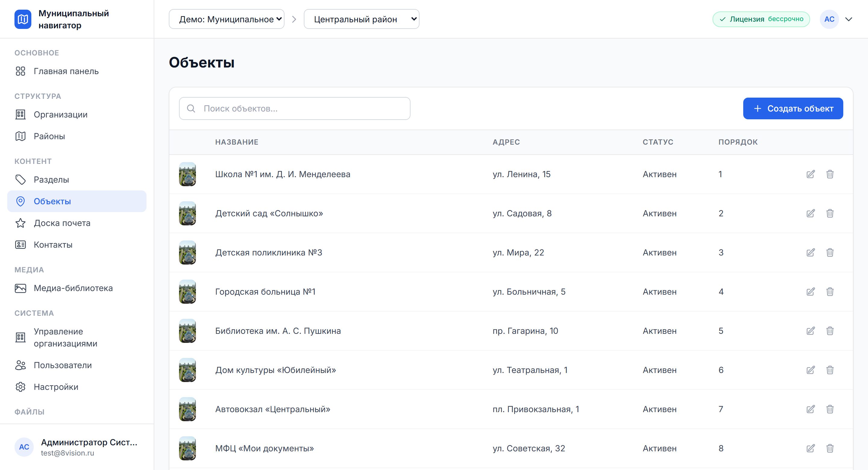Click Администратор Сист... profile at sidebar bottom
Screen dimensions: 868x470
pos(77,447)
